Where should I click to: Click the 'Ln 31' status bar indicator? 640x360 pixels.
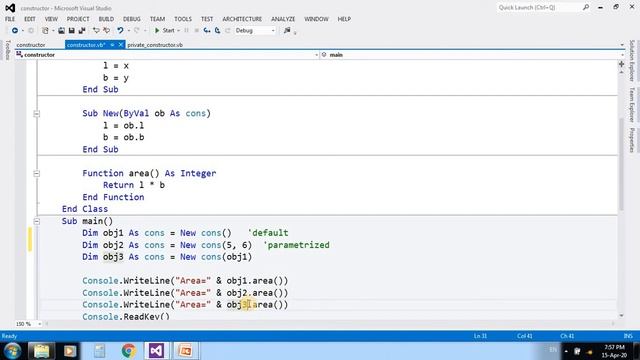(x=480, y=336)
